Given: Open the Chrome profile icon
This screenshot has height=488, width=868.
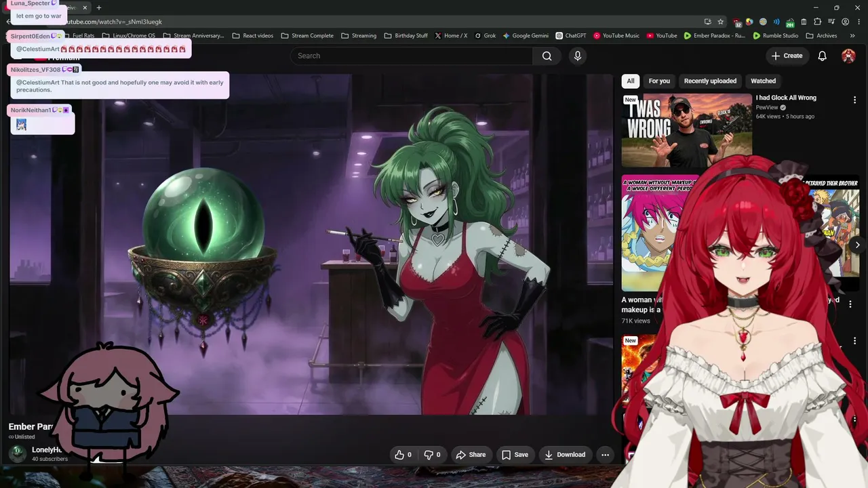Looking at the screenshot, I should pos(845,22).
